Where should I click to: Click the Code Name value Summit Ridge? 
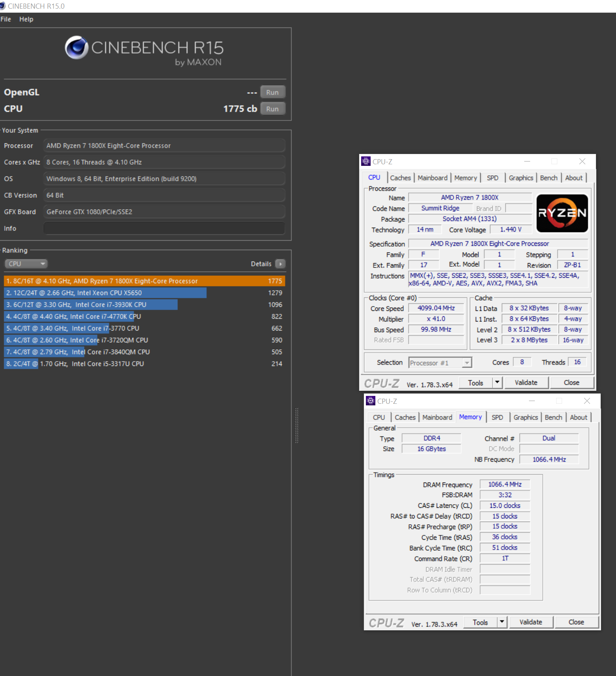point(440,208)
